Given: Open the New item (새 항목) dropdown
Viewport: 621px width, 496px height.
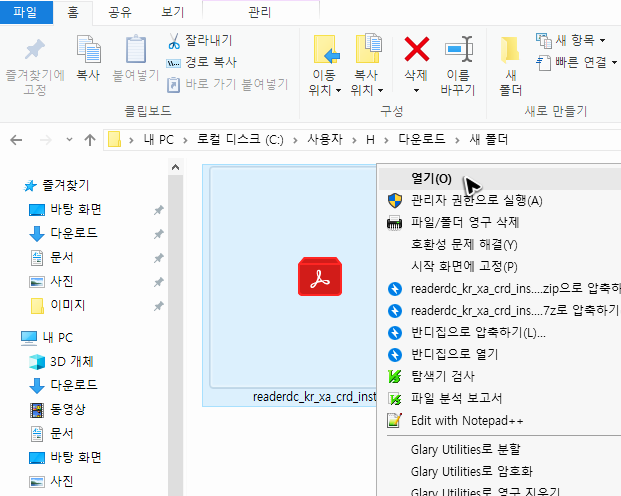Looking at the screenshot, I should pyautogui.click(x=571, y=40).
